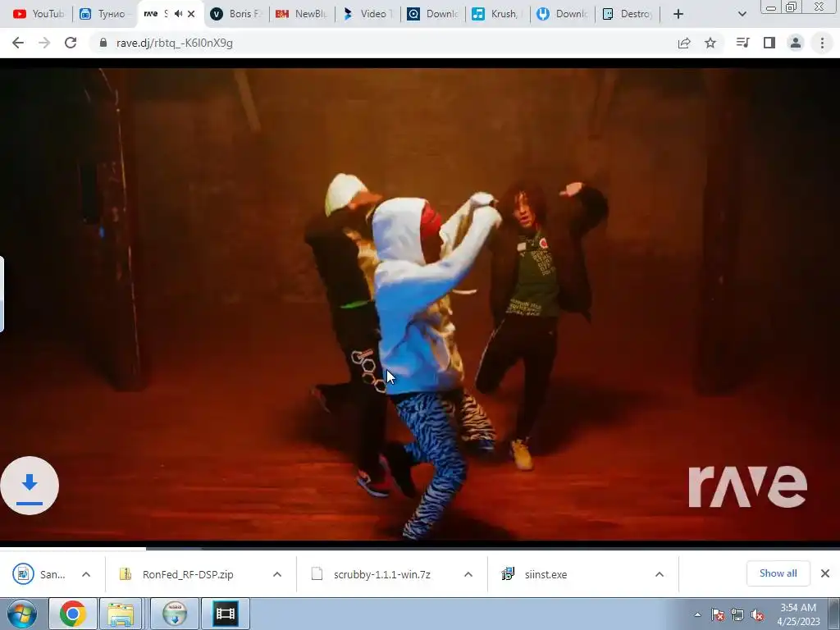Mute the rave tab audio icon
The height and width of the screenshot is (630, 840).
(178, 14)
